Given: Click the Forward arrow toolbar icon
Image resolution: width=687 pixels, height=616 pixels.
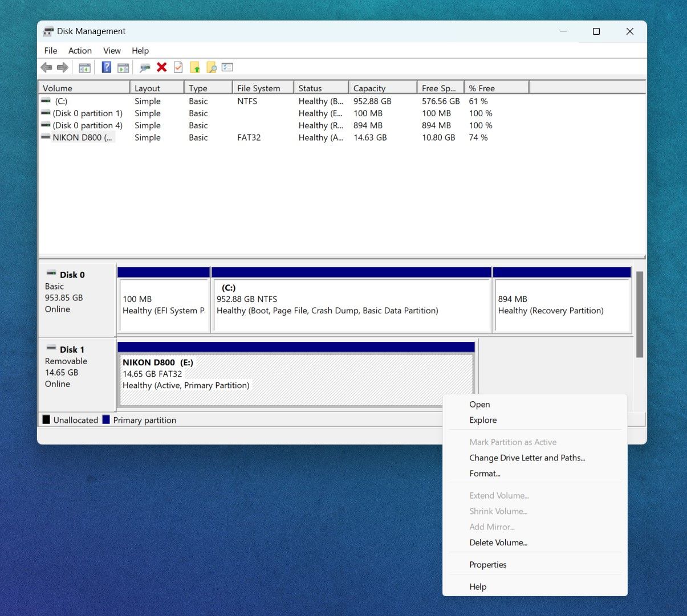Looking at the screenshot, I should pyautogui.click(x=63, y=68).
